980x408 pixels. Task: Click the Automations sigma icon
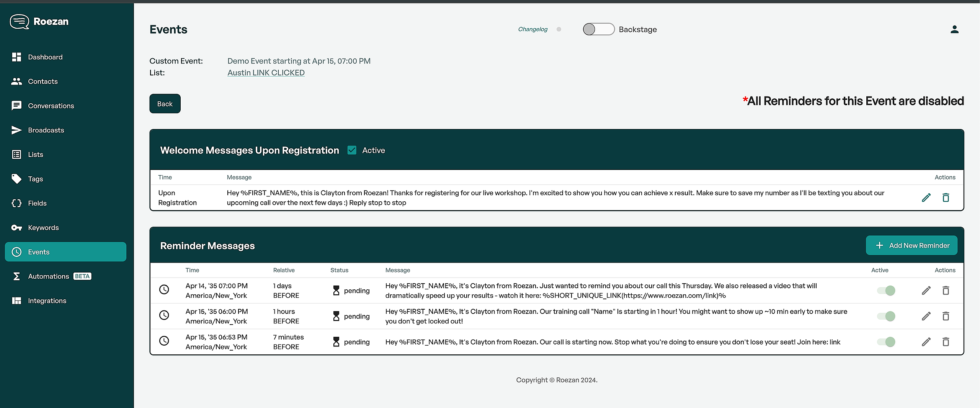tap(16, 276)
